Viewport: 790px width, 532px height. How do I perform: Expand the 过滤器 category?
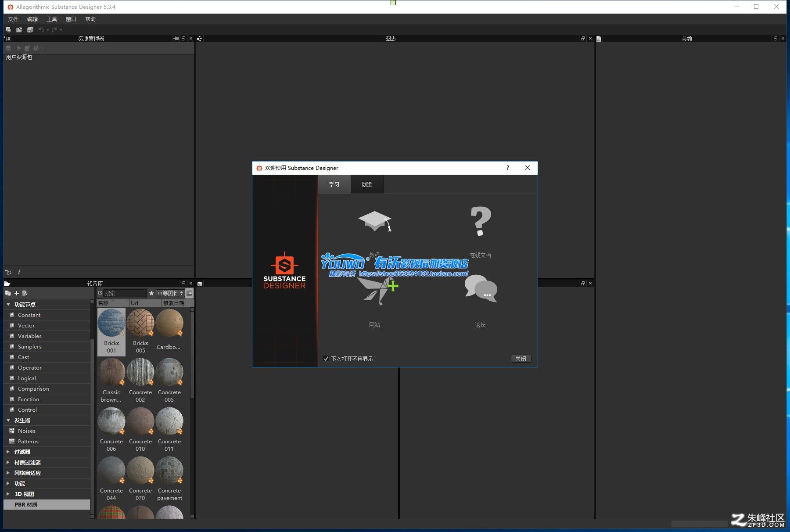click(x=8, y=452)
